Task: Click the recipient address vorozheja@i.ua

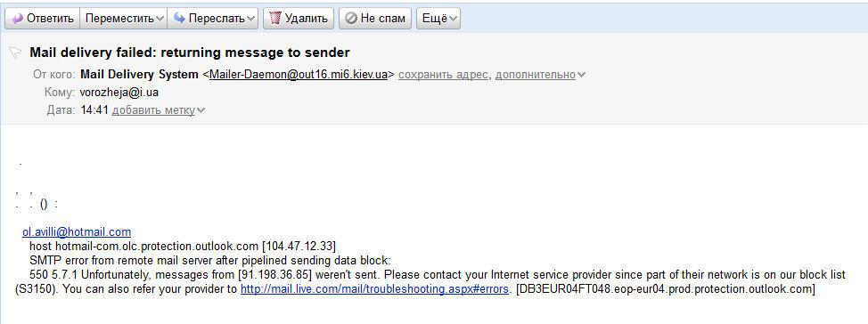Action: (x=119, y=93)
